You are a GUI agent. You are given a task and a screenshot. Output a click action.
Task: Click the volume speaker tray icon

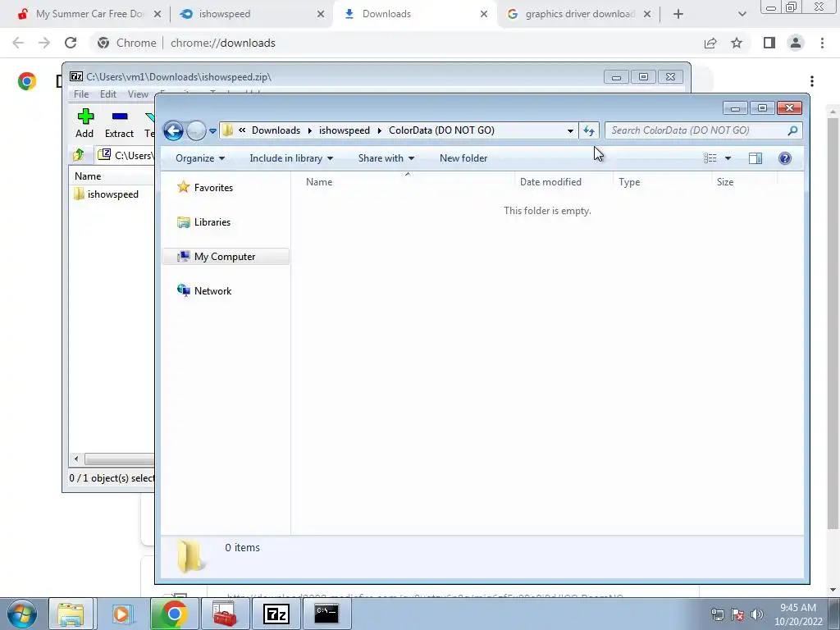tap(757, 614)
